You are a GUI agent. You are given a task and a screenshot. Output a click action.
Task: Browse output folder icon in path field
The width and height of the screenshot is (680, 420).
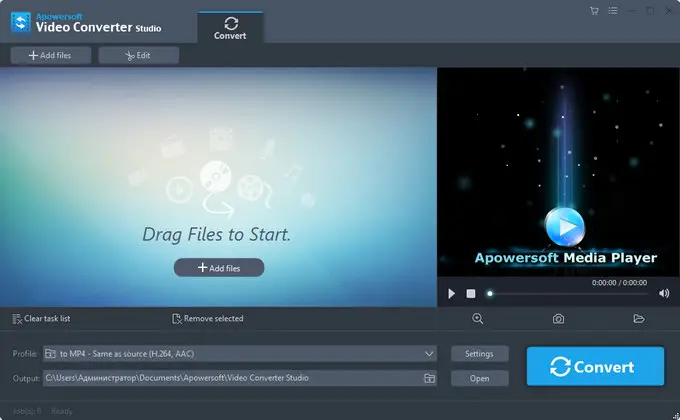[x=429, y=378]
